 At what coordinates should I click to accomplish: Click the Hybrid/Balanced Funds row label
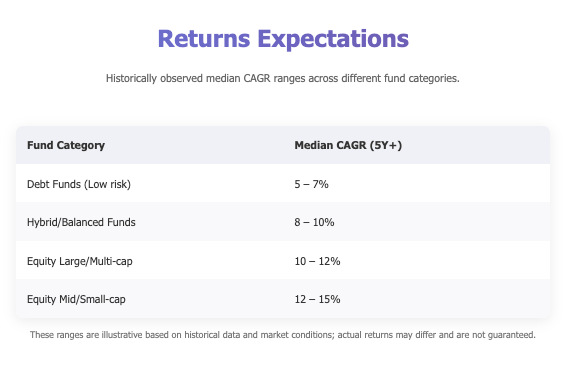[81, 222]
